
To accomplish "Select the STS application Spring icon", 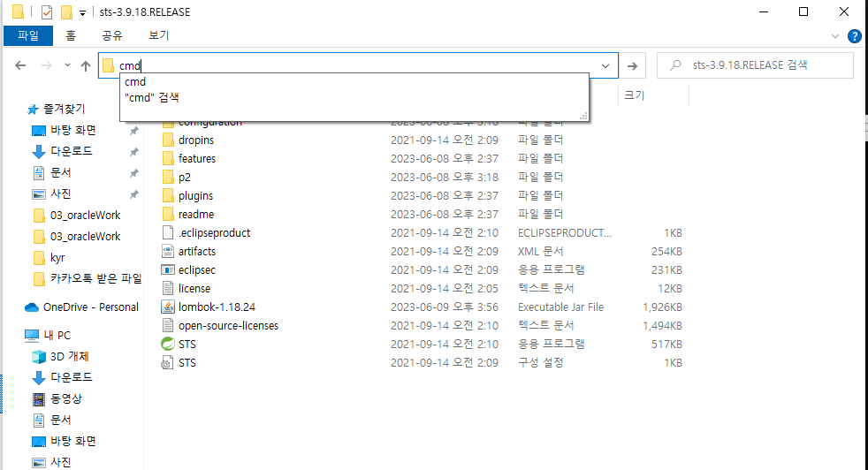I will (x=168, y=344).
